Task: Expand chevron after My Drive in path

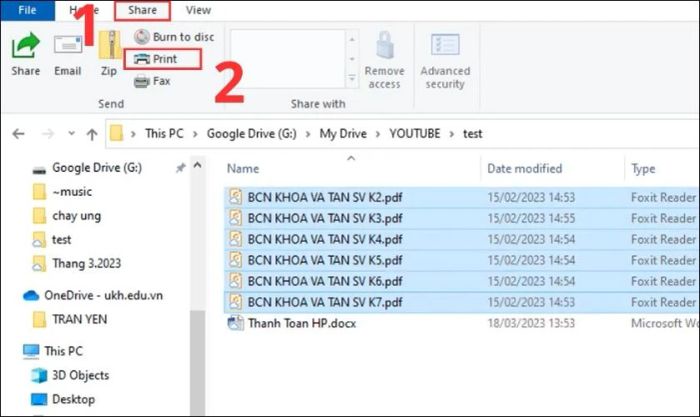Action: [378, 134]
